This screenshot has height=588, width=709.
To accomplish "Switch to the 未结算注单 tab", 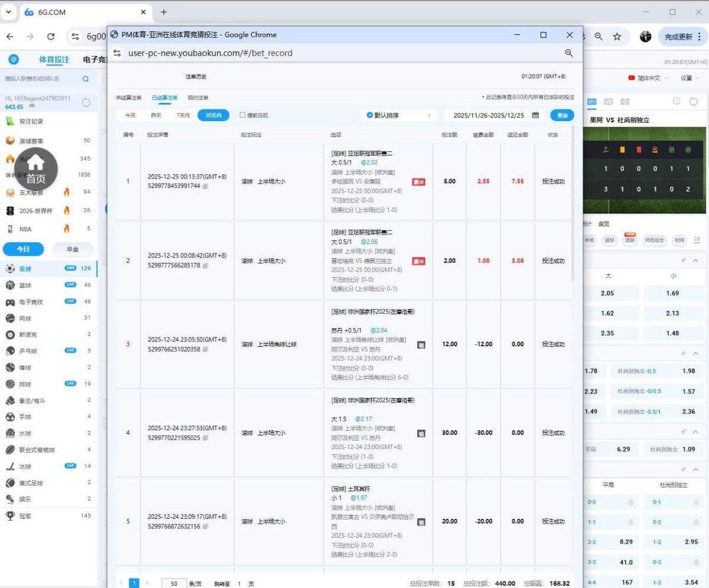I will click(x=128, y=98).
